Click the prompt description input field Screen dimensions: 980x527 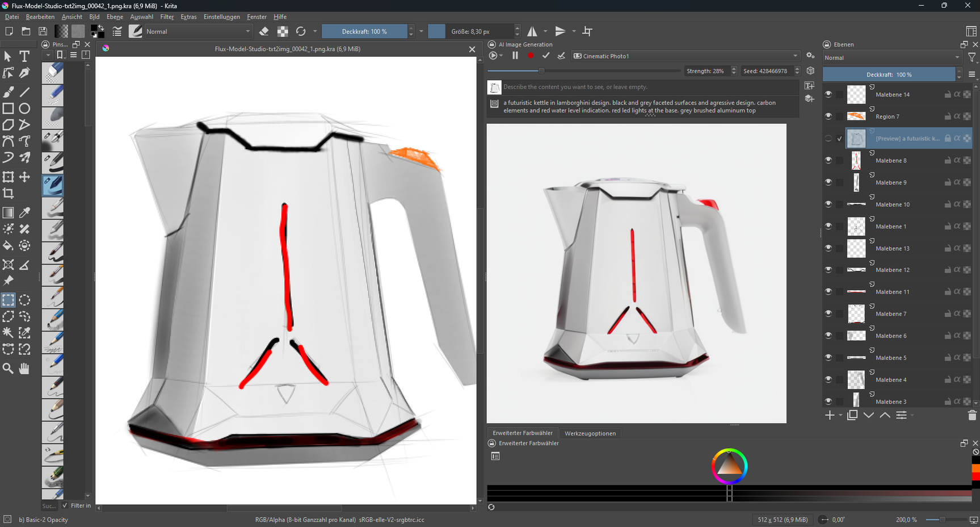click(650, 87)
